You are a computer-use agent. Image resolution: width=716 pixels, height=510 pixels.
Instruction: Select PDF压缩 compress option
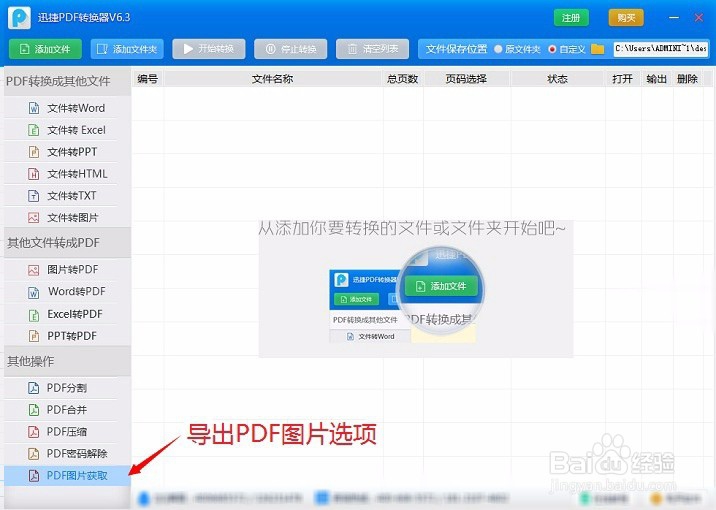pos(67,431)
